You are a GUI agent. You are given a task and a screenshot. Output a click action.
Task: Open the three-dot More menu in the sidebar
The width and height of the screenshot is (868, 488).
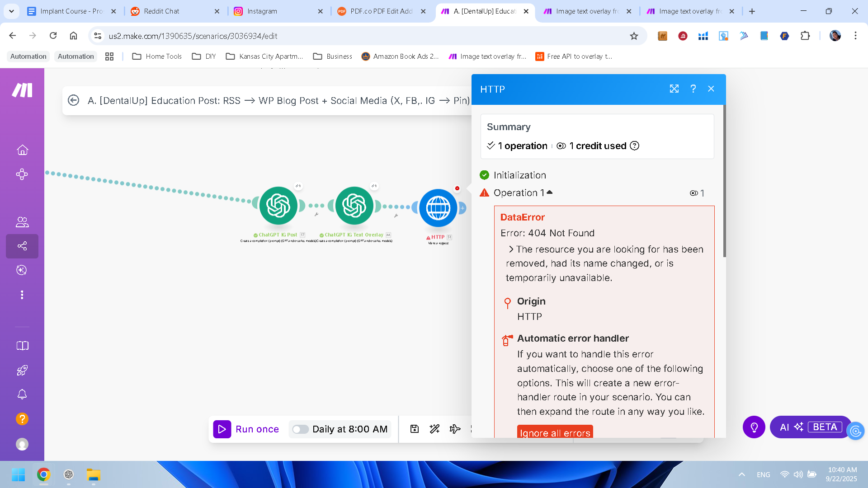[x=22, y=295]
